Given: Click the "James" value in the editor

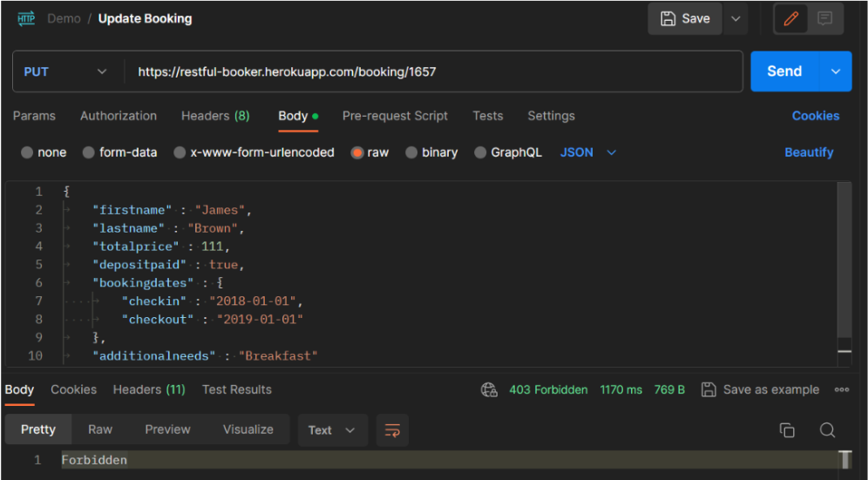Looking at the screenshot, I should pyautogui.click(x=220, y=210).
